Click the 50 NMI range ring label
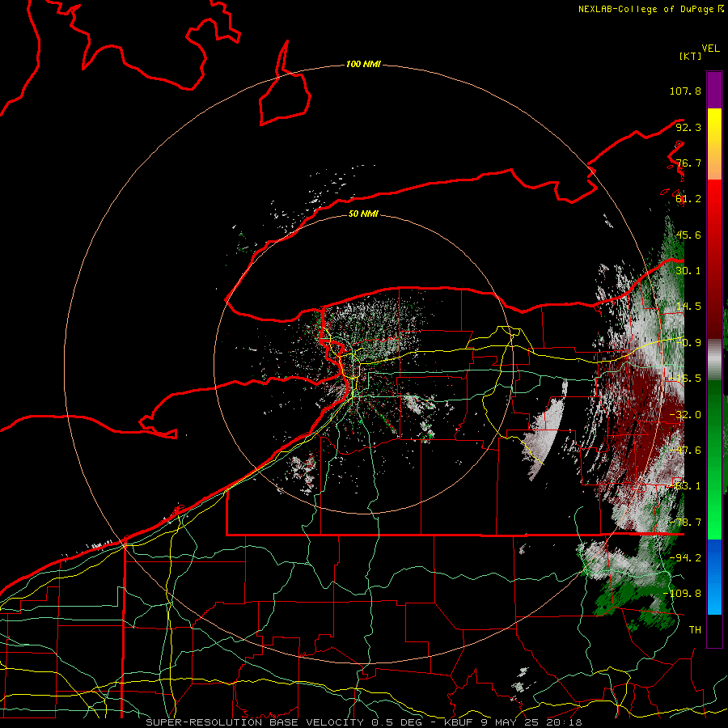Viewport: 728px width, 728px height. coord(363,214)
